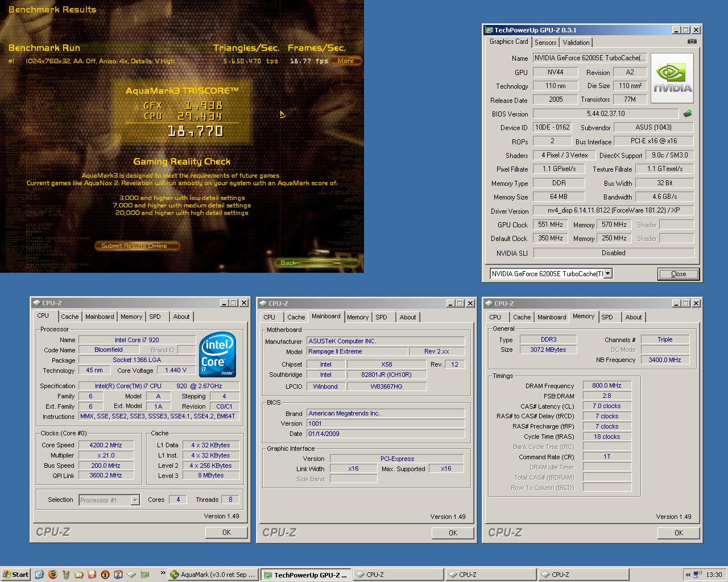Click the Rampage II Extreme model field
This screenshot has width=728, height=582.
point(357,352)
